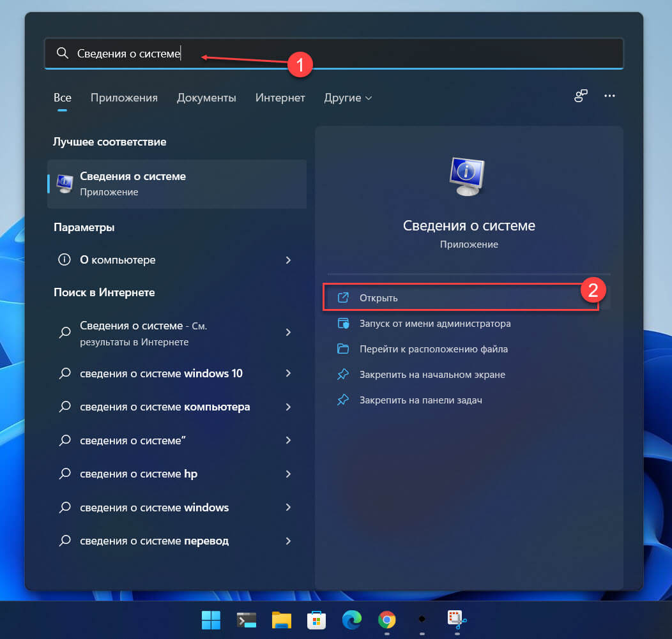Click the black diamond app icon on taskbar
The image size is (672, 639).
click(422, 619)
